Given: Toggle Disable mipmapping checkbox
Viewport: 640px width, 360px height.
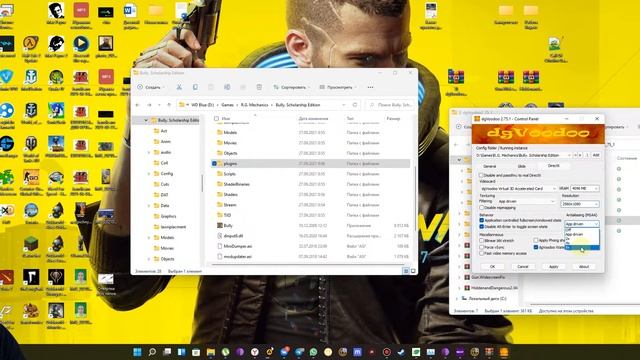Looking at the screenshot, I should pyautogui.click(x=482, y=208).
